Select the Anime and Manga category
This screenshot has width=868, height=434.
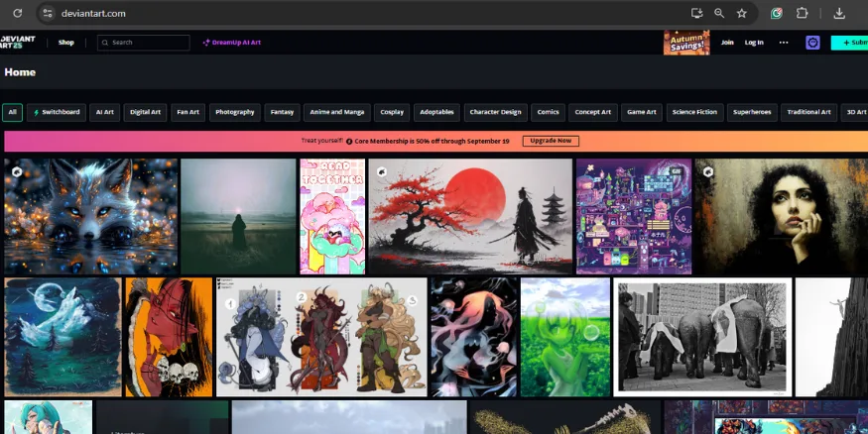[336, 112]
